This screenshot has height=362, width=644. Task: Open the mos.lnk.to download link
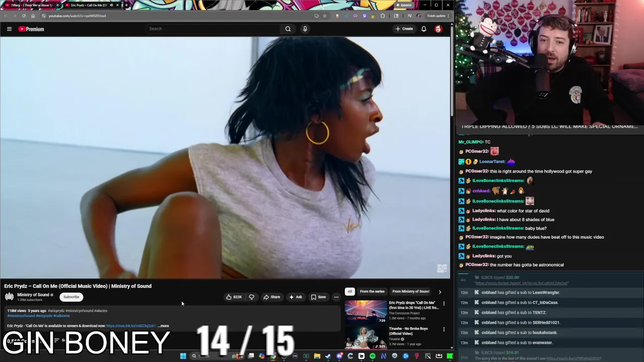131,326
